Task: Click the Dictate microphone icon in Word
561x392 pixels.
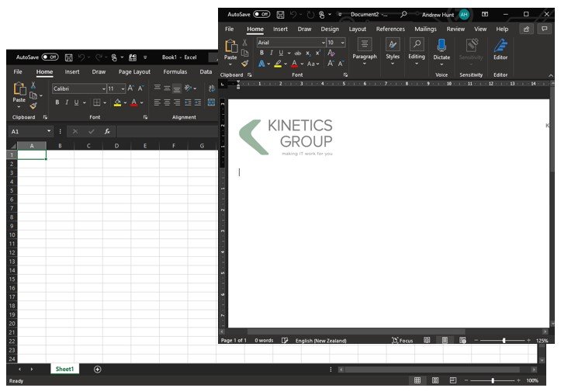Action: tap(442, 45)
